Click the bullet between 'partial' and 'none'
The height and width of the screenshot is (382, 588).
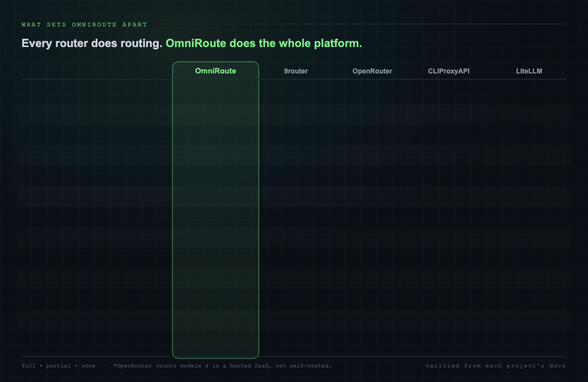tap(76, 366)
